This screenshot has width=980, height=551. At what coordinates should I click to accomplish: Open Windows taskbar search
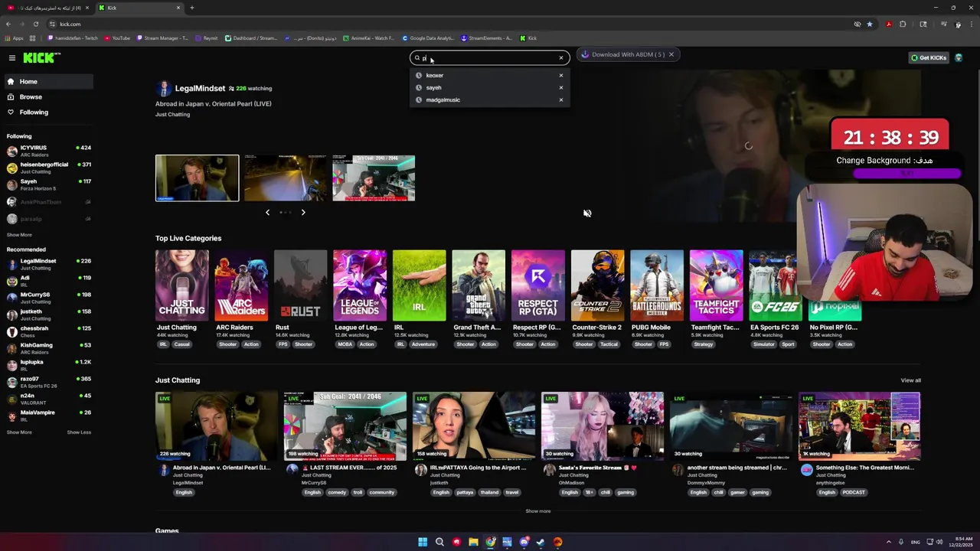coord(439,542)
